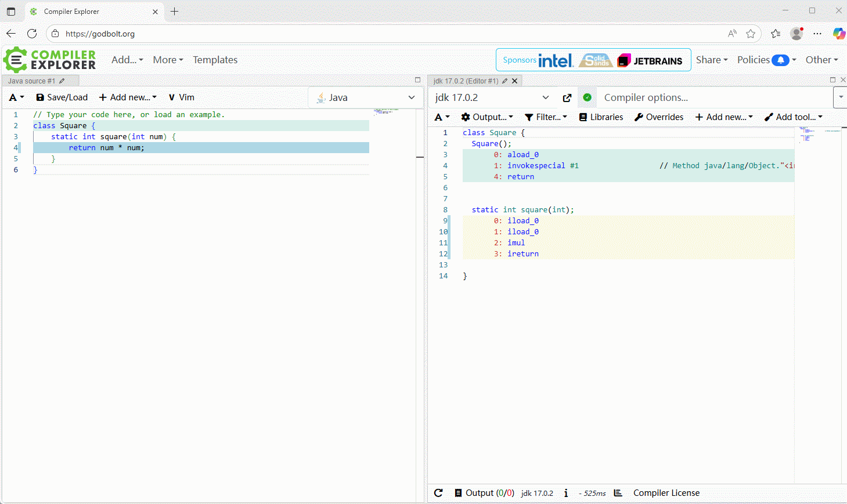This screenshot has width=847, height=504.
Task: Open compiler info 'i' icon
Action: pos(566,493)
